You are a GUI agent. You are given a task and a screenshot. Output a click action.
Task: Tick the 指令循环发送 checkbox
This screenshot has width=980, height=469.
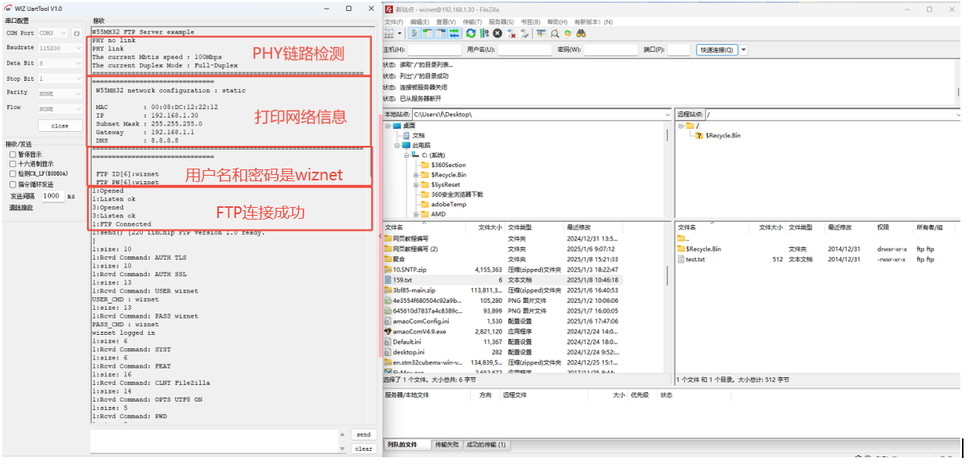pyautogui.click(x=13, y=184)
